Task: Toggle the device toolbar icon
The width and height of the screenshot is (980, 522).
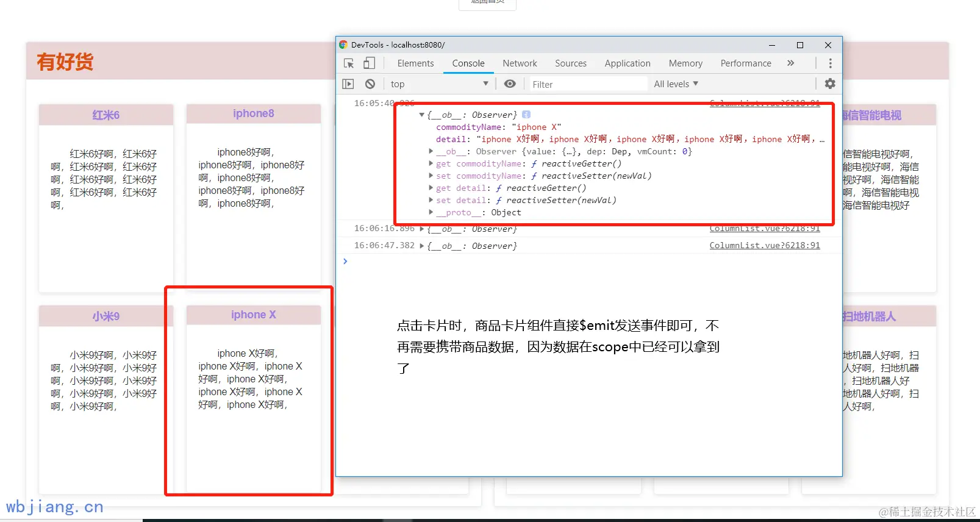Action: click(369, 63)
